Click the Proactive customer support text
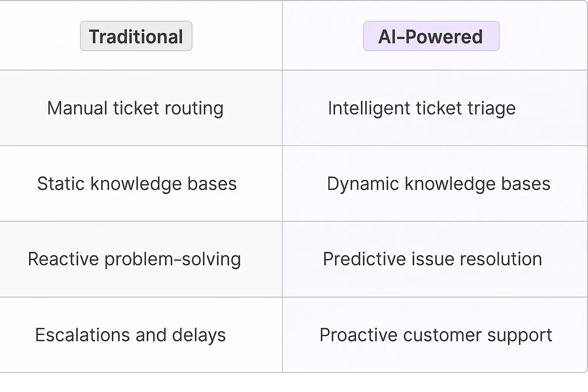 click(436, 335)
